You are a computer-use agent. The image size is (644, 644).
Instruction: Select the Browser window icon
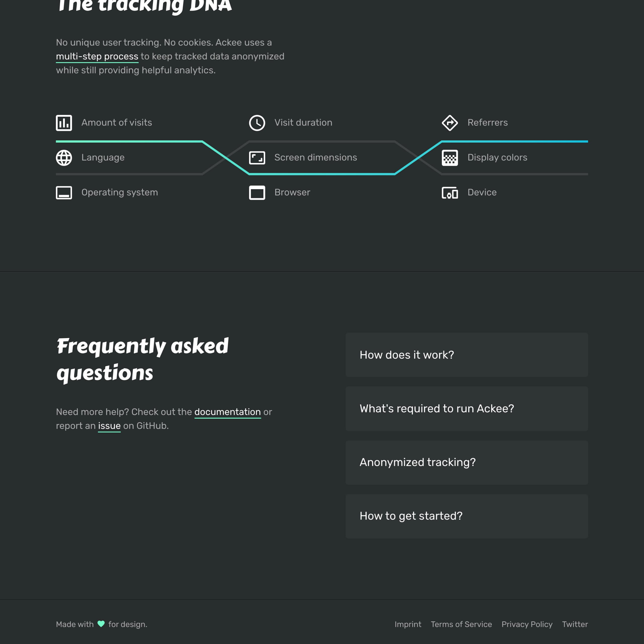257,193
